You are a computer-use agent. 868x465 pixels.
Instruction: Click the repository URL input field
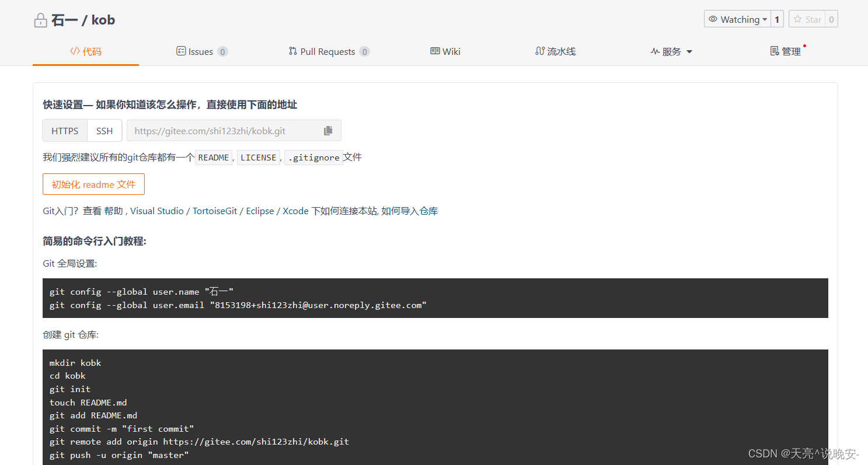pos(234,131)
